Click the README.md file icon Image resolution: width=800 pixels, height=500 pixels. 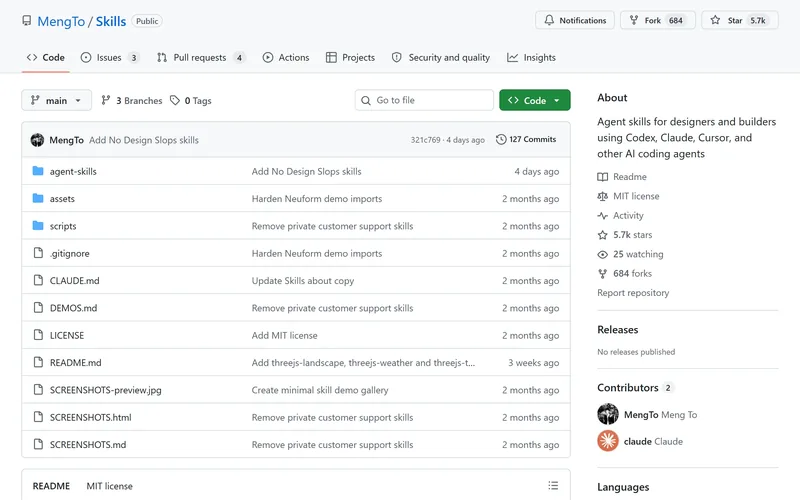coord(38,362)
